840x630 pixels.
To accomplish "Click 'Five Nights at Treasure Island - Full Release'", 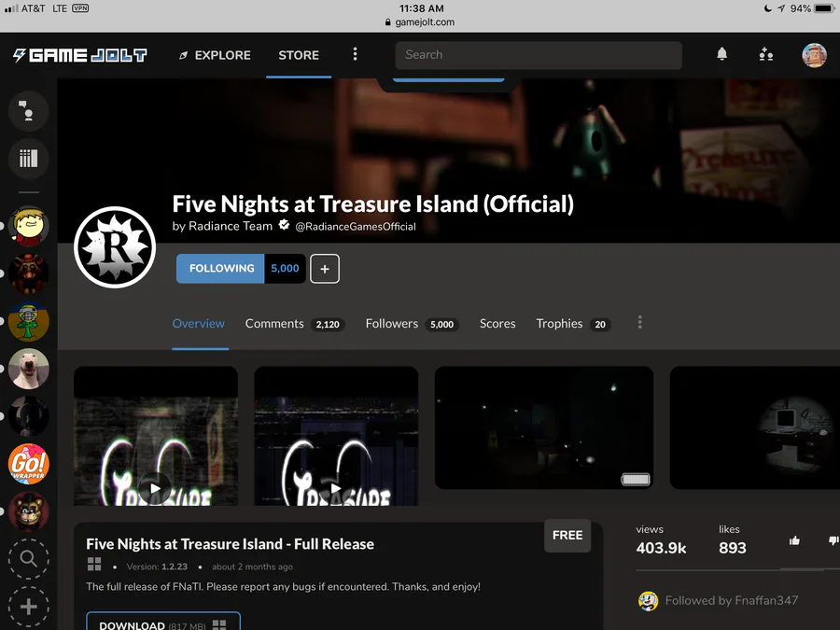I will (230, 544).
